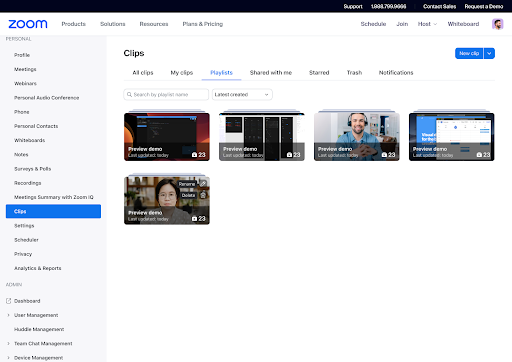The width and height of the screenshot is (512, 362).
Task: Open Recordings in the sidebar
Action: [x=28, y=183]
